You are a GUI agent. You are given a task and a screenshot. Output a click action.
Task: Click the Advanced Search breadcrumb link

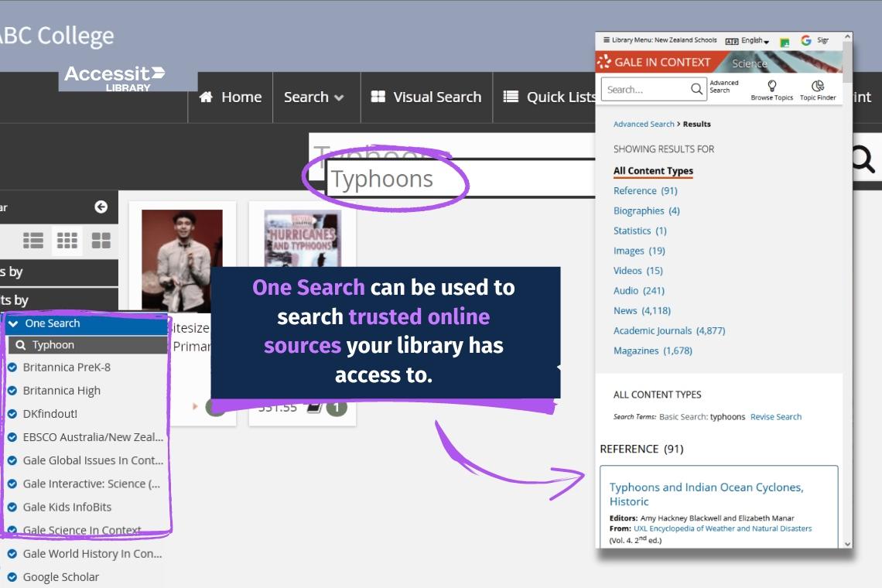click(x=644, y=125)
